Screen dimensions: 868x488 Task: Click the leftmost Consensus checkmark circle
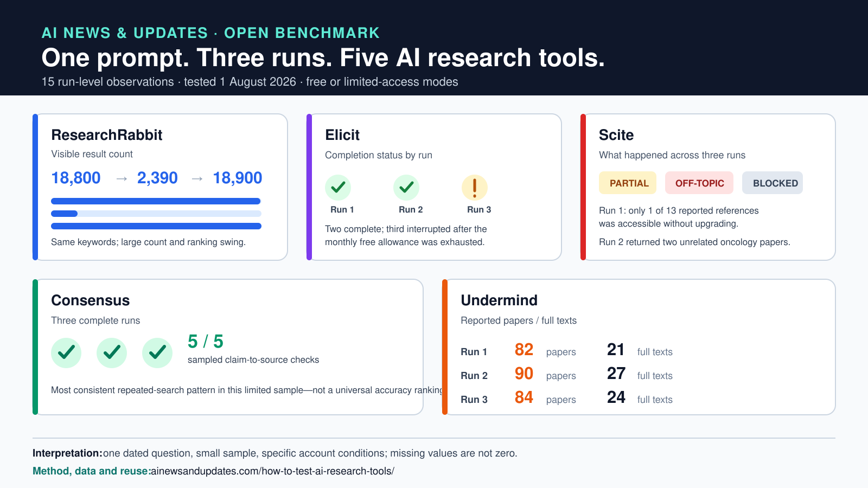[66, 353]
